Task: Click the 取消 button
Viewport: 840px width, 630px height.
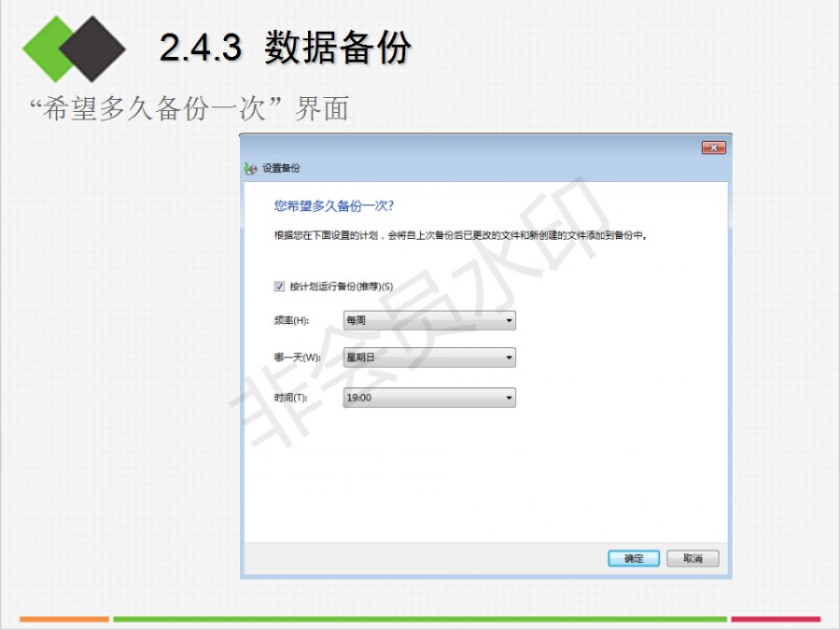Action: [x=693, y=558]
